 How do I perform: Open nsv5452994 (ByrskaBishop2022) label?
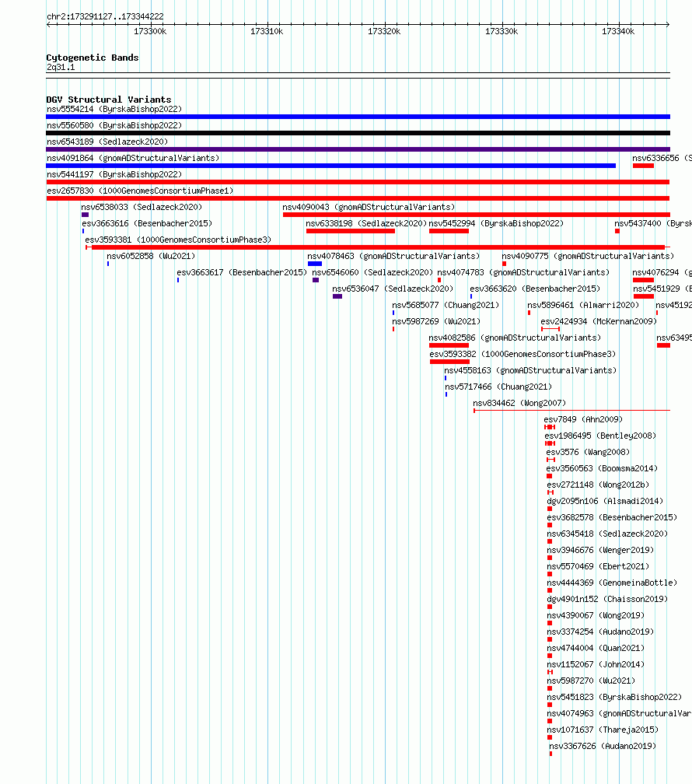pyautogui.click(x=496, y=223)
